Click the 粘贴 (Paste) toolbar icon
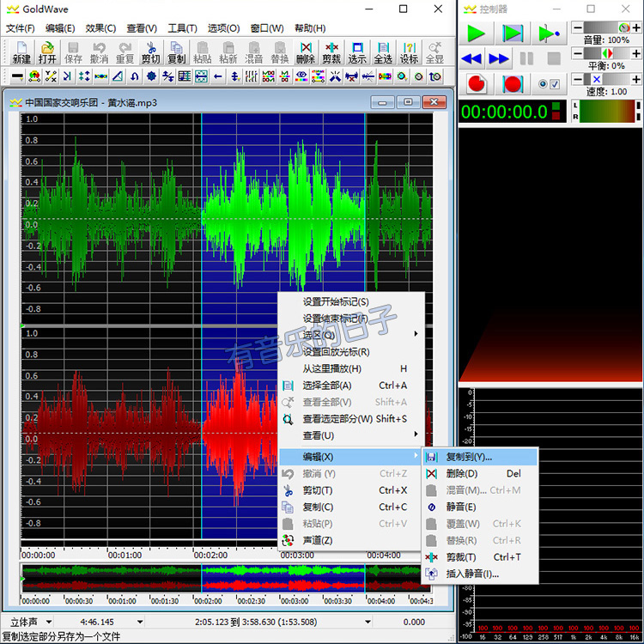 coord(203,52)
